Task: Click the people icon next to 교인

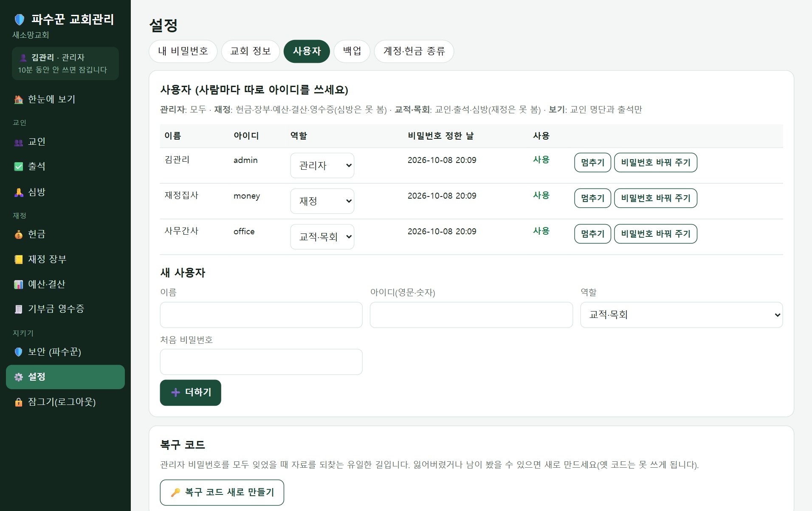Action: [19, 142]
